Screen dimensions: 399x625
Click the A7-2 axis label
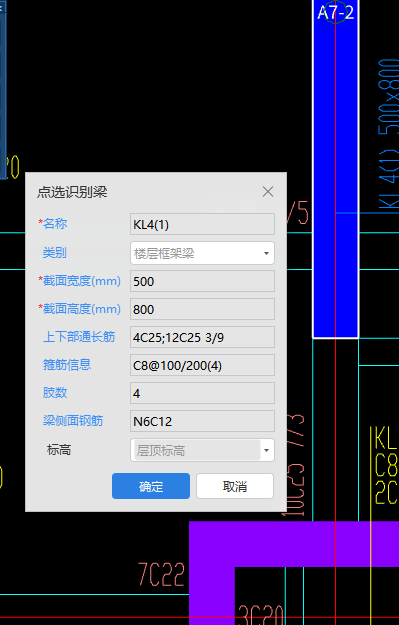(336, 12)
